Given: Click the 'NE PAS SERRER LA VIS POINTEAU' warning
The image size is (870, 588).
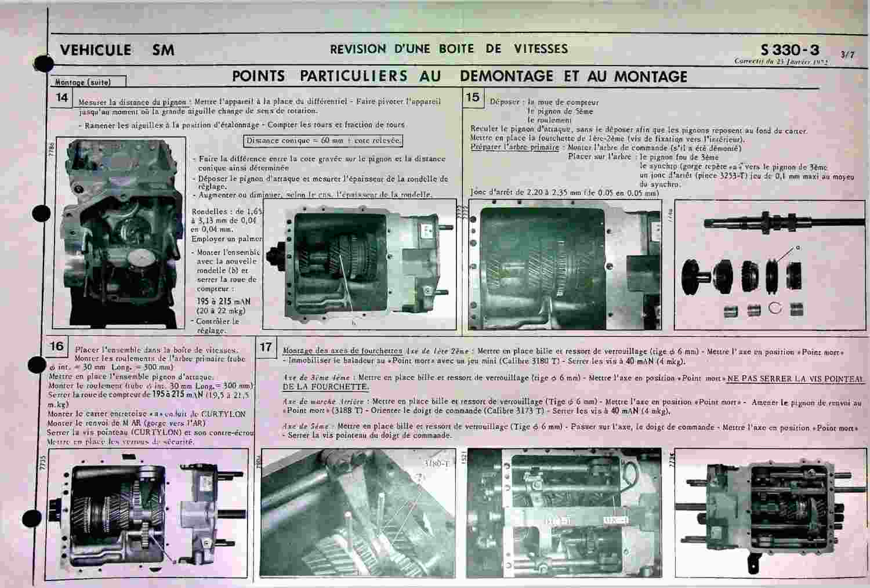Looking at the screenshot, I should pyautogui.click(x=795, y=378).
